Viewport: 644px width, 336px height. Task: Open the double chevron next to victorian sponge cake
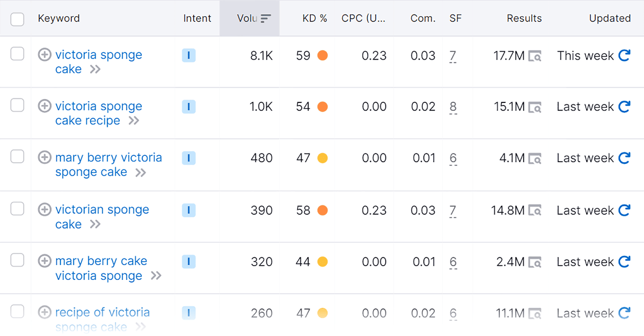[x=95, y=224]
